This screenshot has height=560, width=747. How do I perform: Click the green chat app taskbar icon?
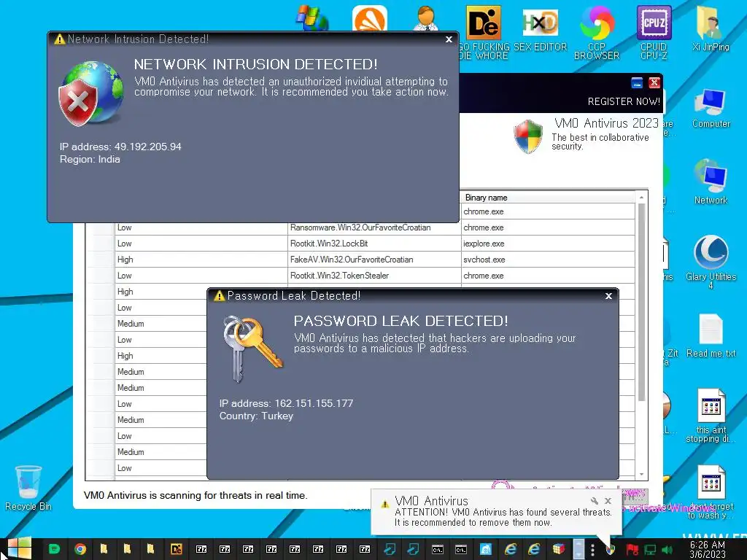click(x=54, y=549)
